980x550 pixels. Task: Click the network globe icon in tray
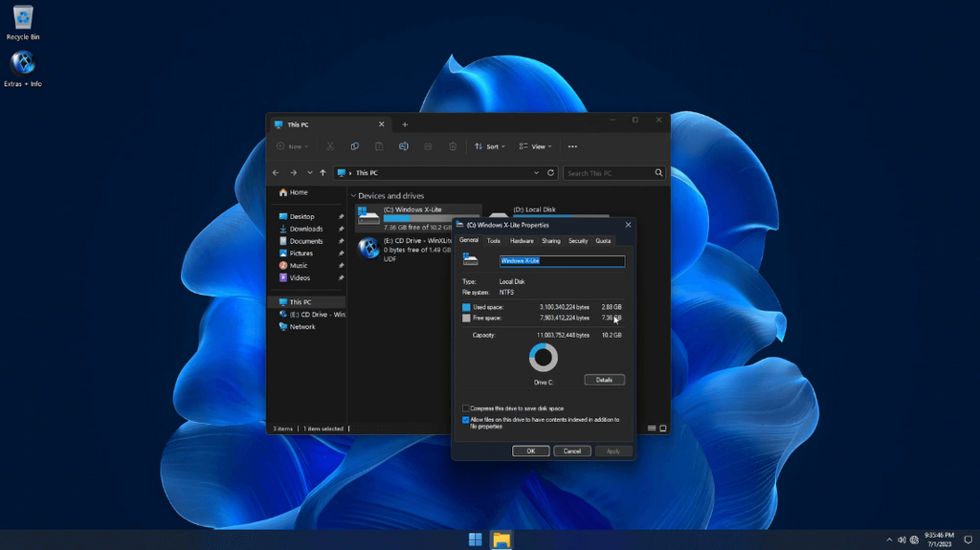(914, 540)
